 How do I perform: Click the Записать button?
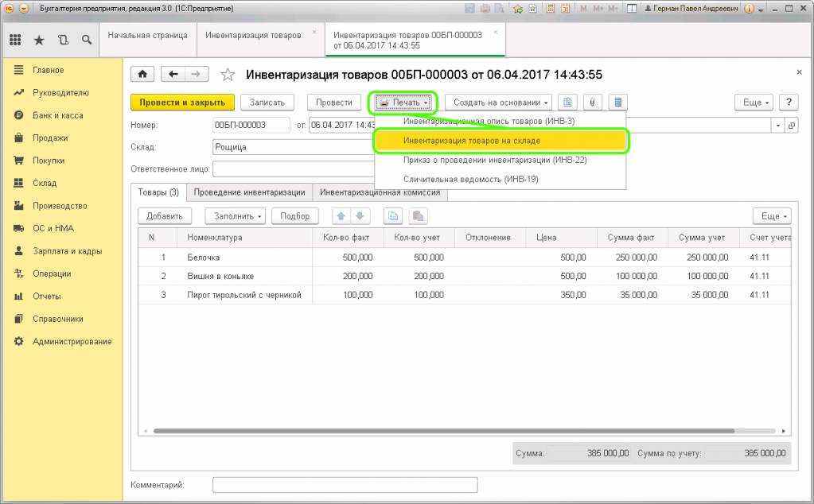267,103
